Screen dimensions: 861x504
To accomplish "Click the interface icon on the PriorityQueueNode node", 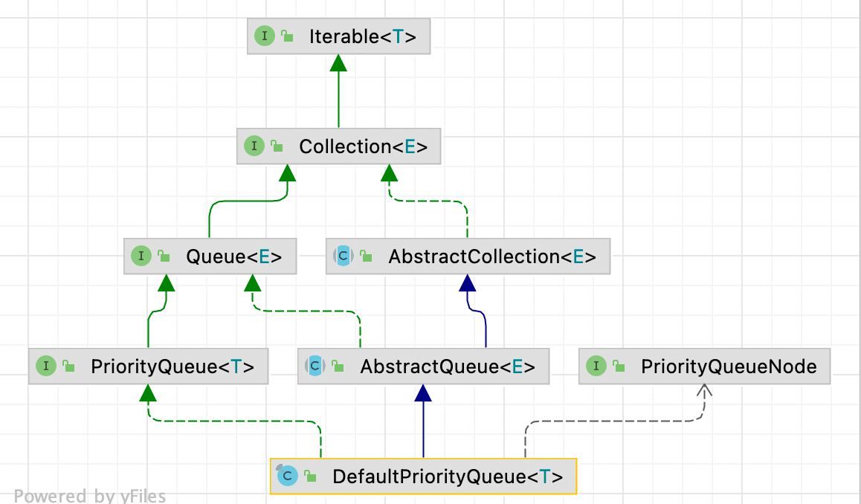I will pos(596,366).
